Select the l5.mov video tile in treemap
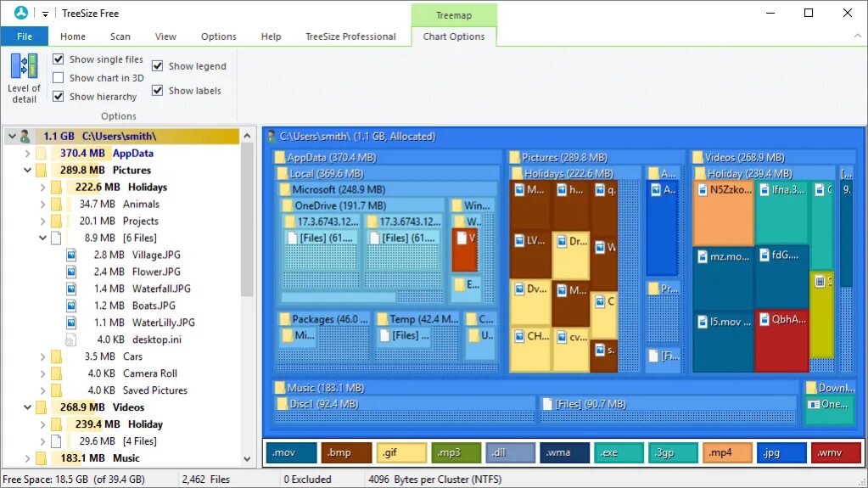This screenshot has width=868, height=488. (x=723, y=341)
